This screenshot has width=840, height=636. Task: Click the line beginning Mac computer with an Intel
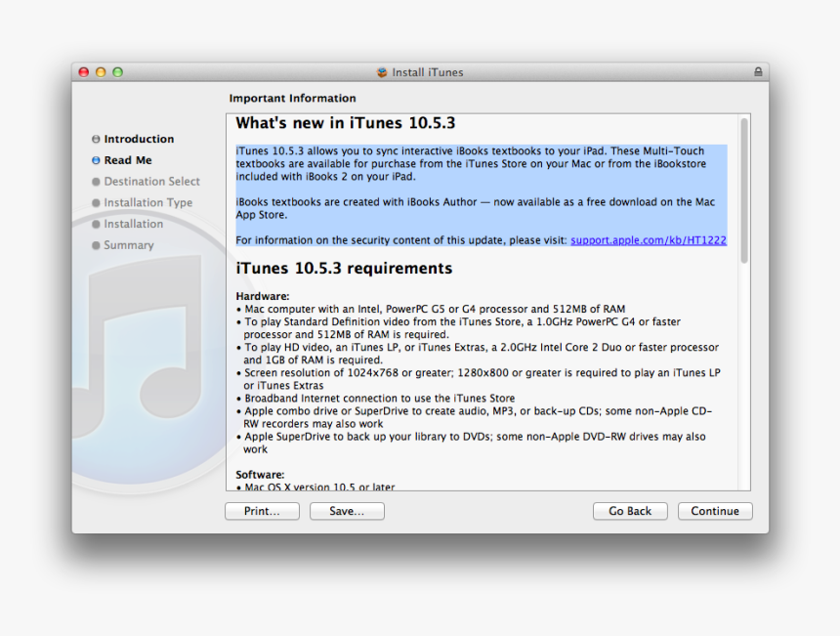(431, 309)
